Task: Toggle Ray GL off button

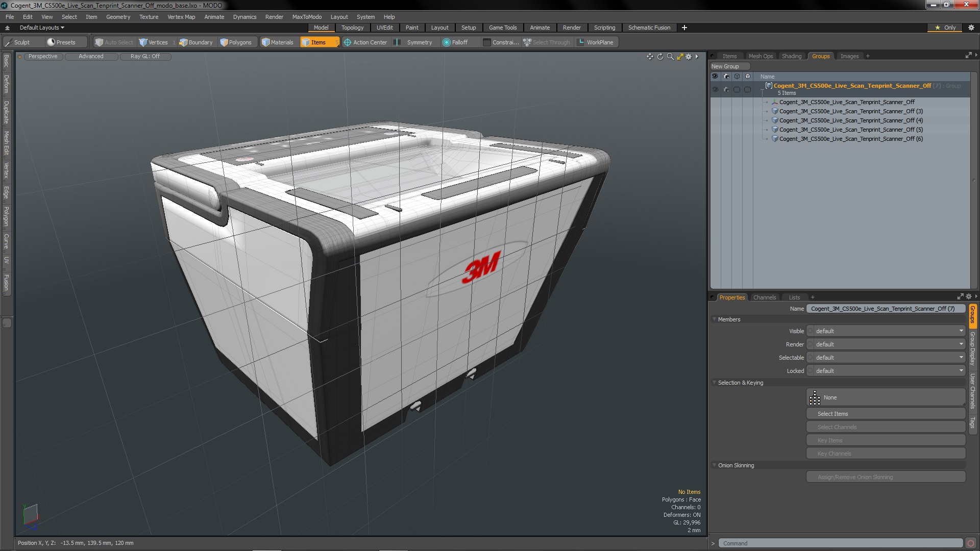Action: click(145, 57)
